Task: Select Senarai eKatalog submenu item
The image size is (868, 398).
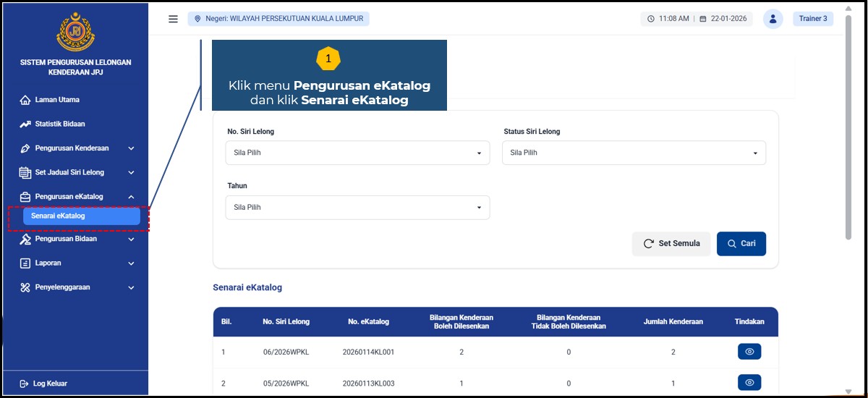Action: tap(81, 216)
